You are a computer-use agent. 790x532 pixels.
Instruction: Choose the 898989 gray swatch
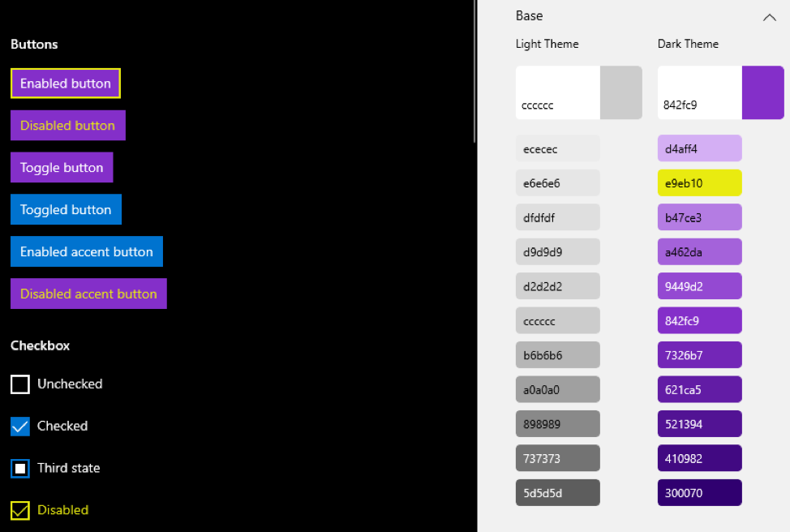tap(558, 423)
